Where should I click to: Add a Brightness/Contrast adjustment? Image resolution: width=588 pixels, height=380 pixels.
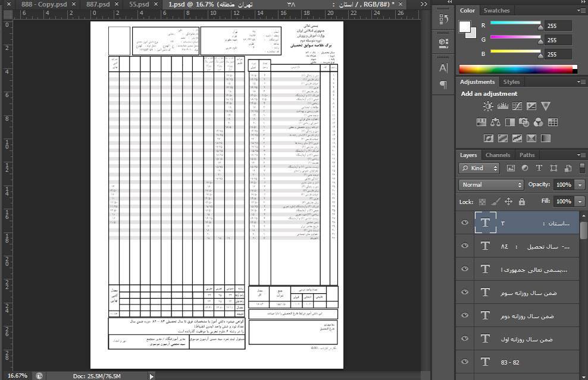coord(488,106)
